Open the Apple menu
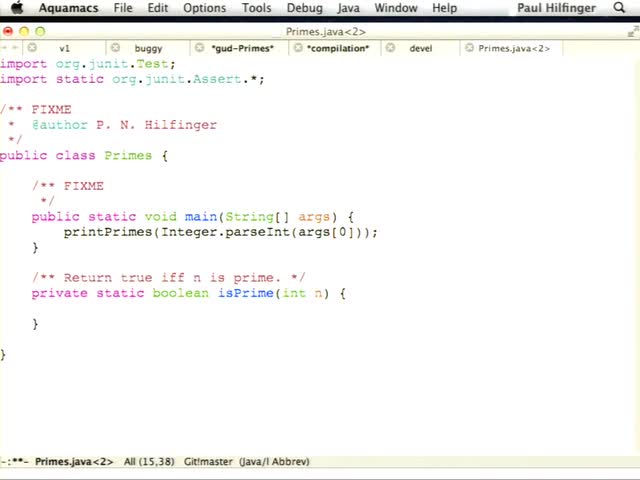This screenshot has width=640, height=480. [17, 8]
